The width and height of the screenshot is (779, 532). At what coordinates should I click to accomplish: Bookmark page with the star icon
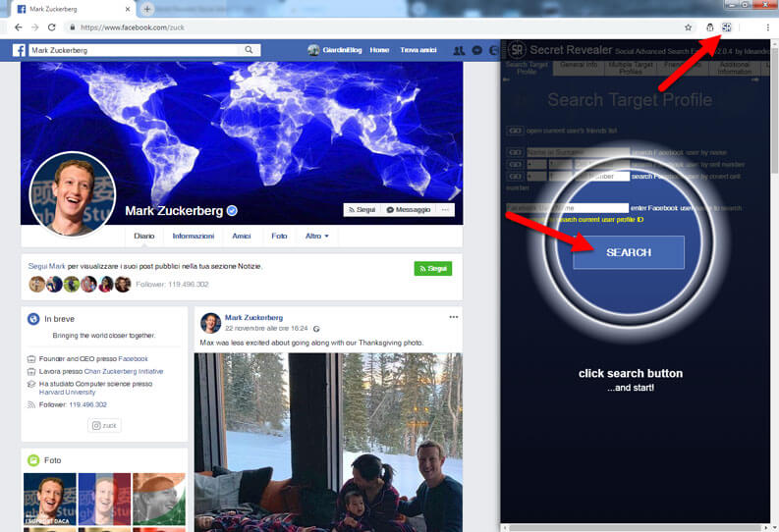[x=688, y=27]
